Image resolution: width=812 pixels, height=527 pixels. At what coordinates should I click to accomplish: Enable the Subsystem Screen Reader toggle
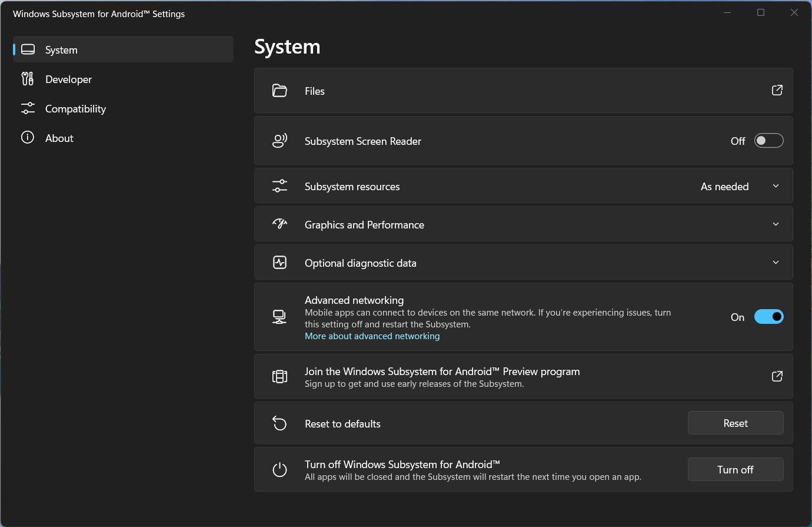(769, 141)
